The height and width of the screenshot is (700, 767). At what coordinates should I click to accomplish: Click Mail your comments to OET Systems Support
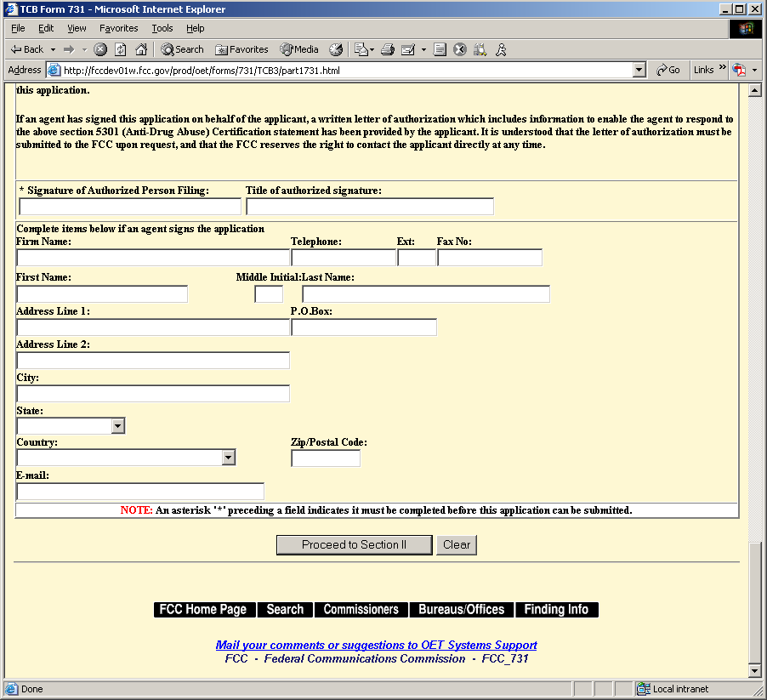pyautogui.click(x=376, y=646)
